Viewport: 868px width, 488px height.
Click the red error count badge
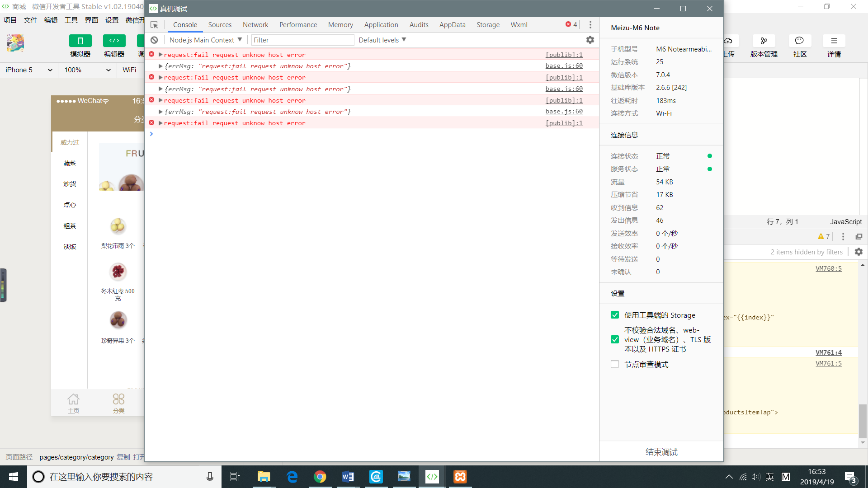[x=571, y=25]
